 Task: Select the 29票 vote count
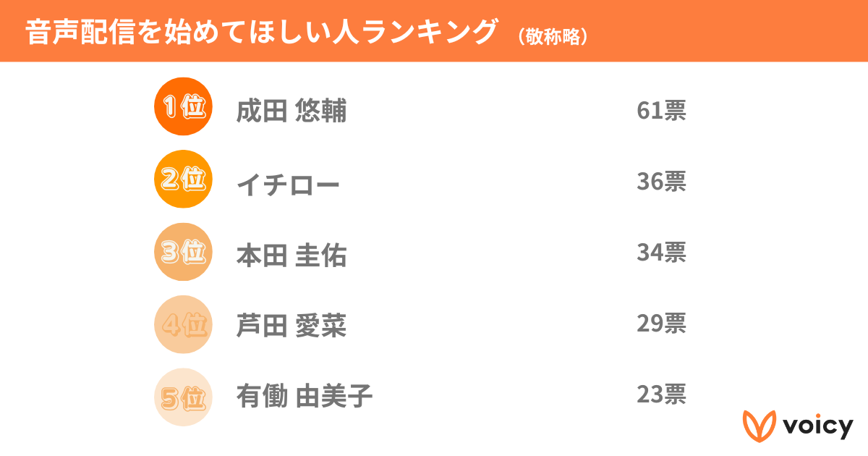pos(661,324)
